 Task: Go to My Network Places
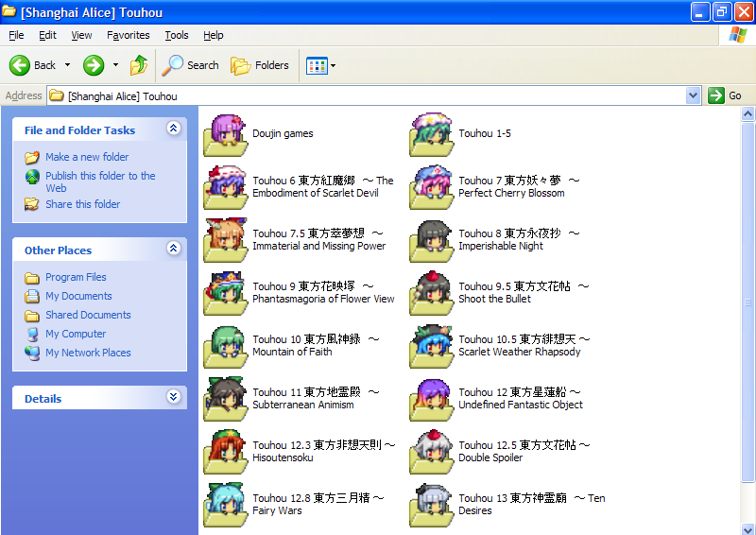click(88, 353)
